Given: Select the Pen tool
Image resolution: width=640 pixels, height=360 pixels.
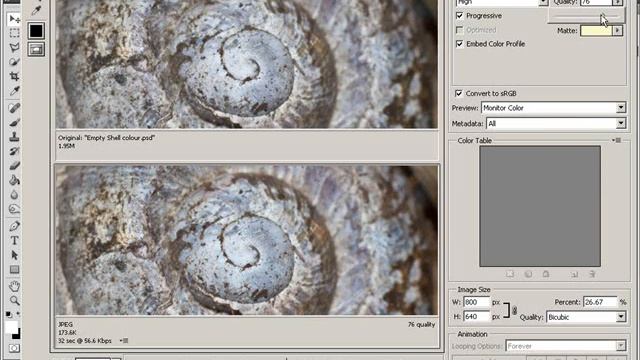Looking at the screenshot, I should 14,226.
